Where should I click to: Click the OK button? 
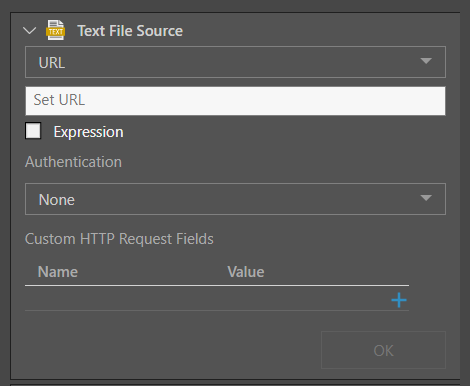383,350
